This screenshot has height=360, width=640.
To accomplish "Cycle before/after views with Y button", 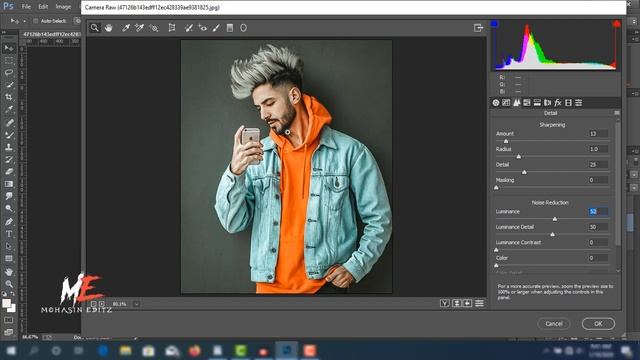I will pyautogui.click(x=444, y=303).
